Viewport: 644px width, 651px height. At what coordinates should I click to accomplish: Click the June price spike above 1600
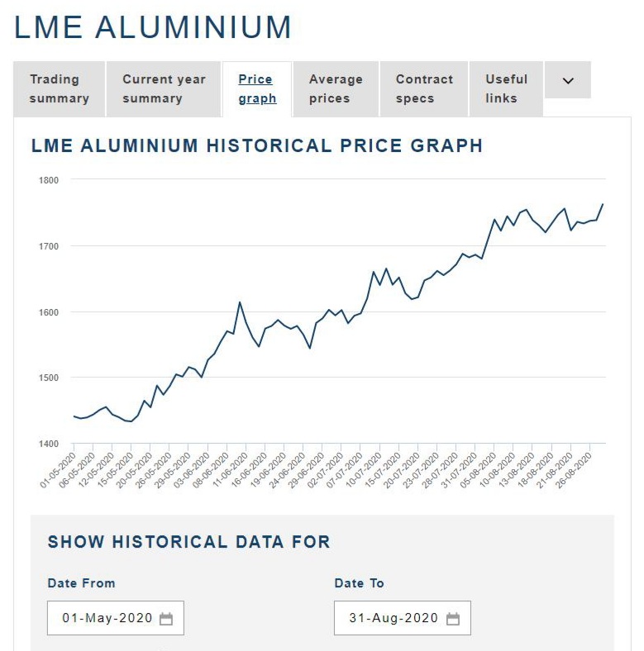(240, 302)
